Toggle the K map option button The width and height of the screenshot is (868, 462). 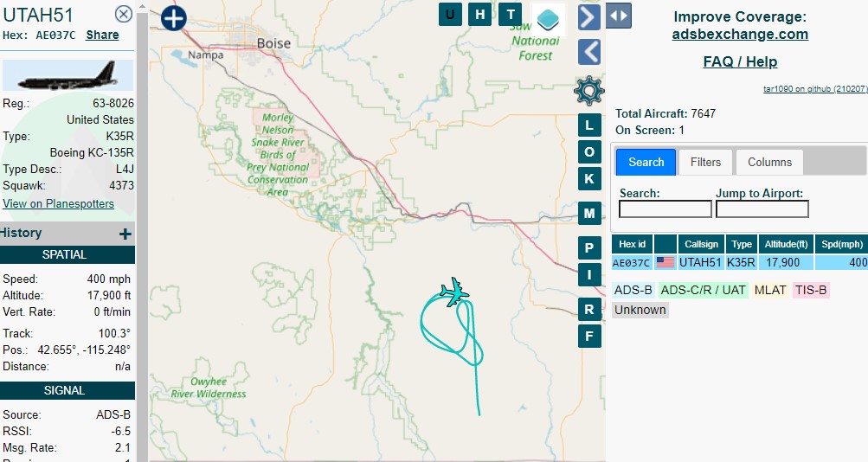(x=589, y=179)
